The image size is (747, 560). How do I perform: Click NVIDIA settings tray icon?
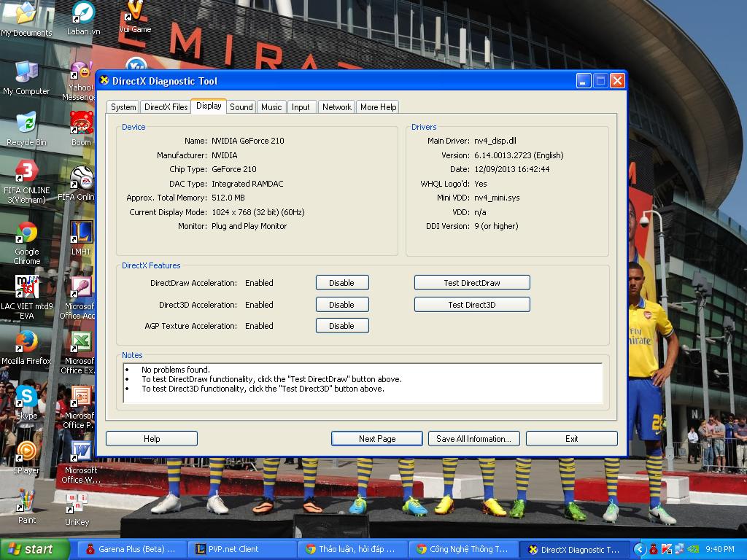click(693, 549)
